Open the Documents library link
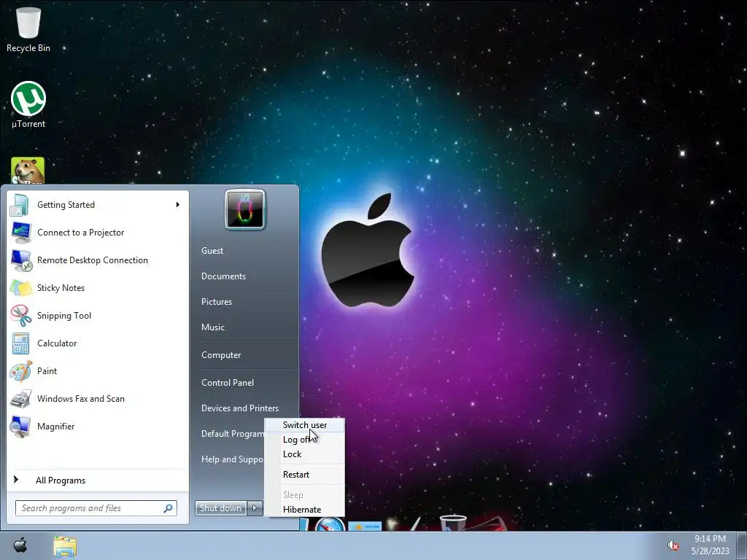This screenshot has width=747, height=560. point(223,276)
